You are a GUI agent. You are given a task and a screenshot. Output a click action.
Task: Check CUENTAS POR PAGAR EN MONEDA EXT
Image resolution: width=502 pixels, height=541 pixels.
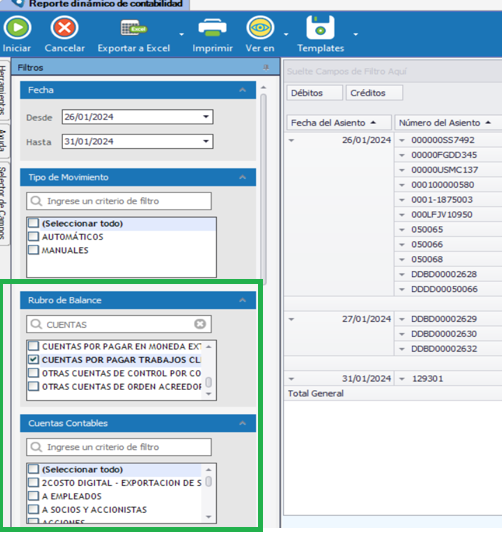pos(33,346)
